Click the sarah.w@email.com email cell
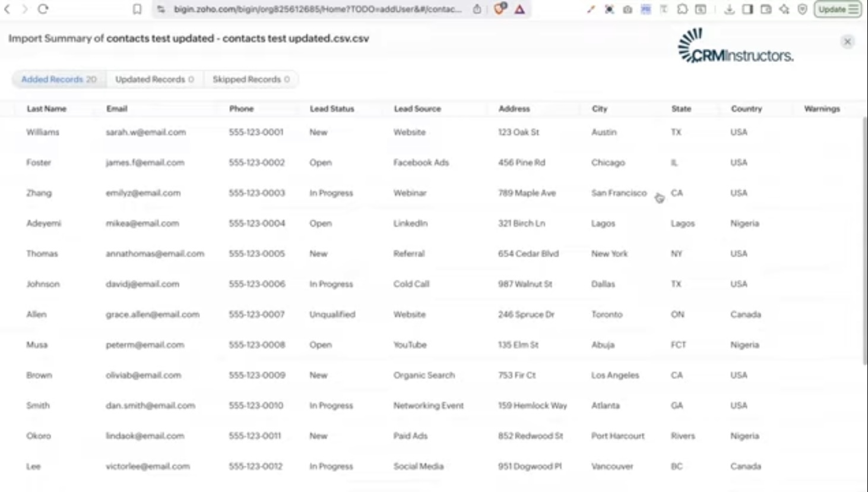868x492 pixels. (145, 132)
